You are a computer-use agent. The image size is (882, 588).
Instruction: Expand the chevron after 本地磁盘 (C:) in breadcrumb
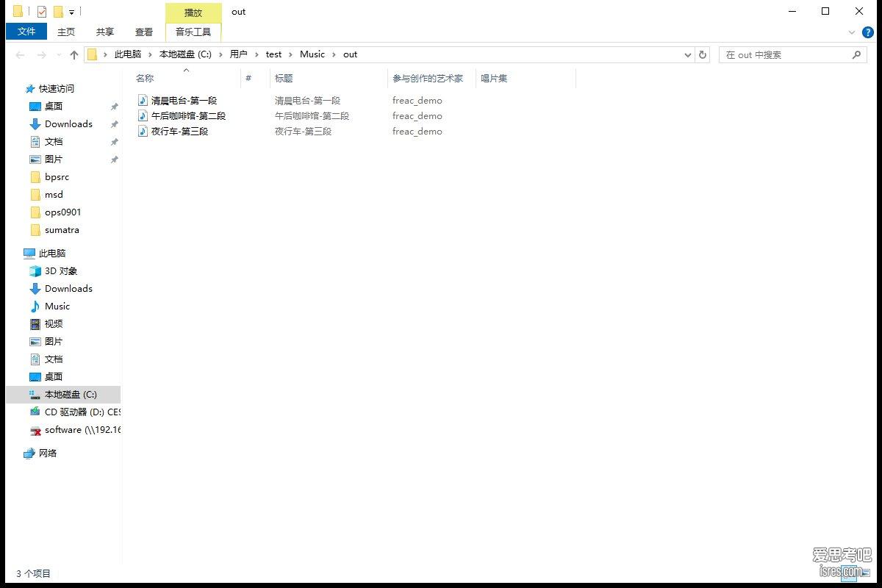tap(220, 54)
